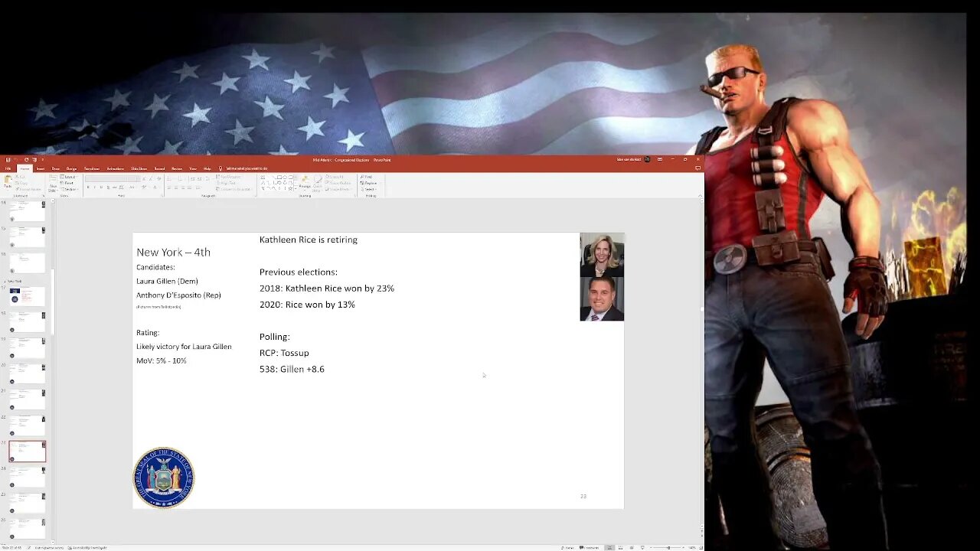Expand the shapes gallery More arrow

tap(296, 188)
